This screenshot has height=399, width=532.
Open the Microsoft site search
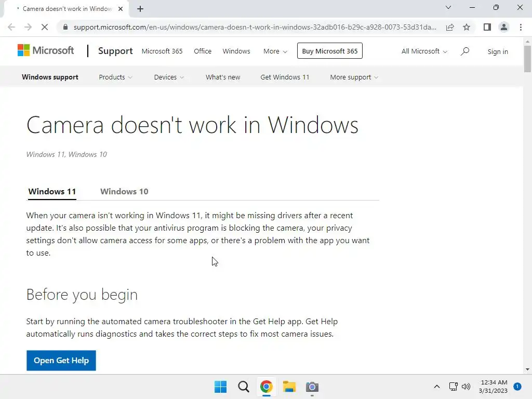pyautogui.click(x=465, y=51)
